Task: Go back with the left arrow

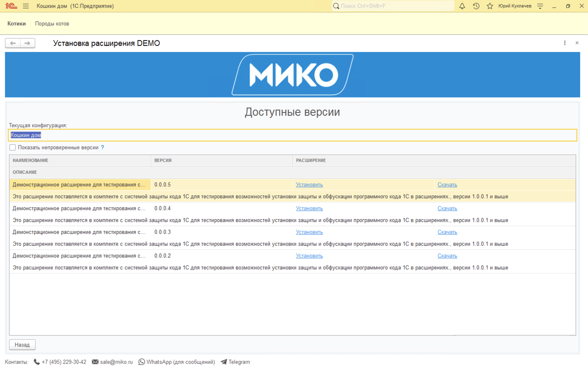Action: click(x=13, y=43)
